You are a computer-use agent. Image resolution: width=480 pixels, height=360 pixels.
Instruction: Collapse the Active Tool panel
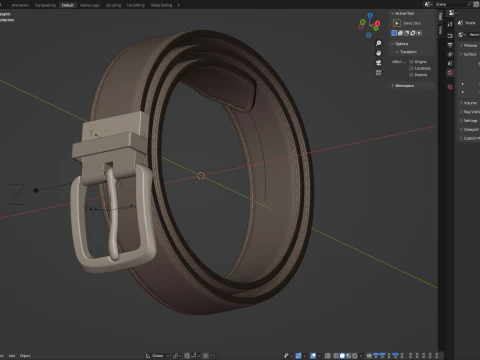pyautogui.click(x=393, y=13)
